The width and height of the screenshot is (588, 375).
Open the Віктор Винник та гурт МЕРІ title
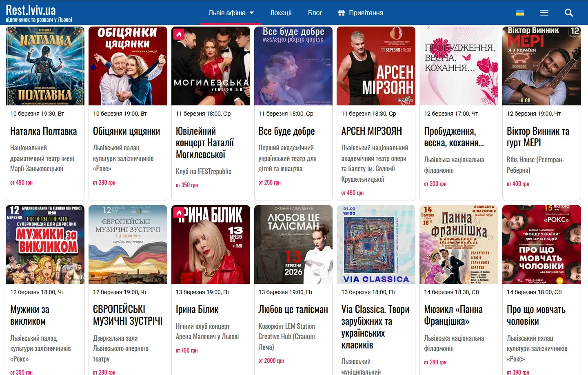[x=538, y=137]
